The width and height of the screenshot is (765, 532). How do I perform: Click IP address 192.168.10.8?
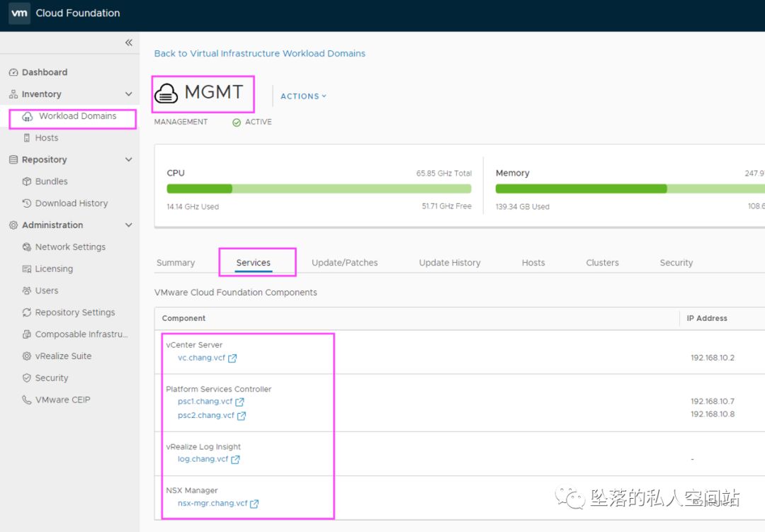pos(713,414)
